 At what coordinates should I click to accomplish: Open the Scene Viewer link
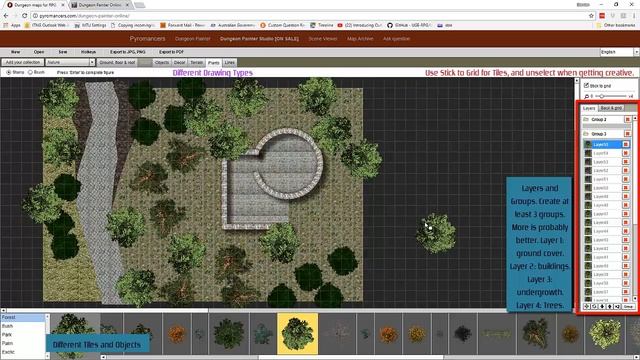click(x=322, y=39)
